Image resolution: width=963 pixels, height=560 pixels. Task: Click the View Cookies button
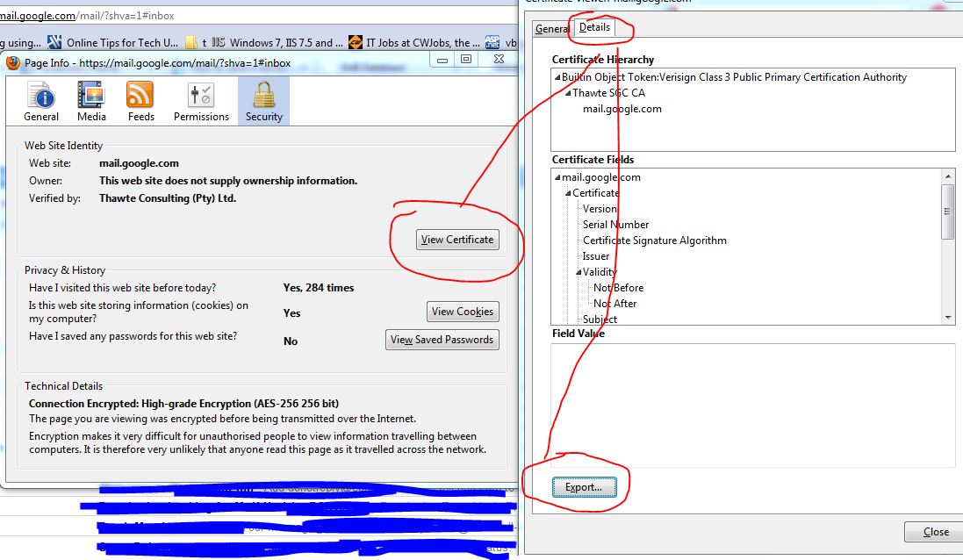[x=463, y=312]
